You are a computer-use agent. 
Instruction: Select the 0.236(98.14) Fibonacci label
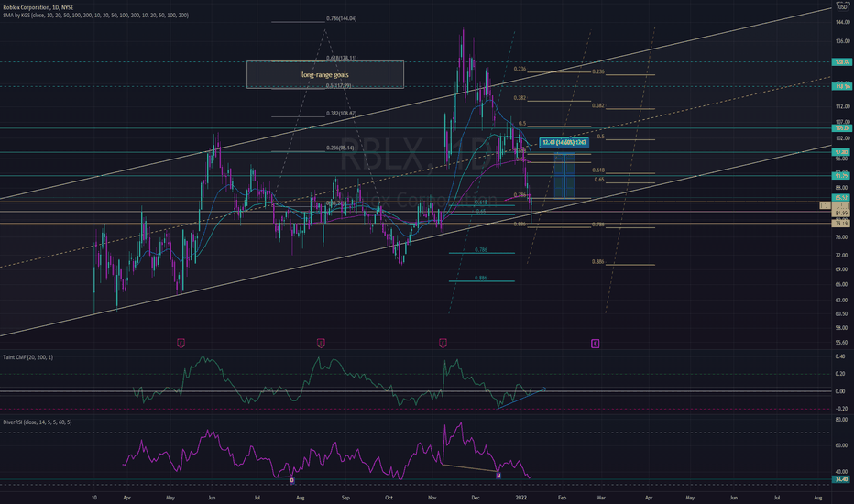click(340, 148)
